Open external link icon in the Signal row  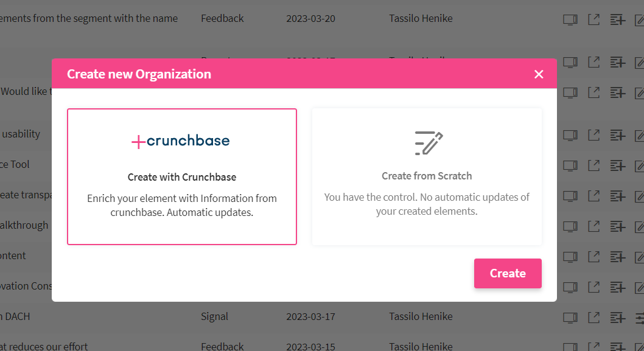click(x=593, y=317)
